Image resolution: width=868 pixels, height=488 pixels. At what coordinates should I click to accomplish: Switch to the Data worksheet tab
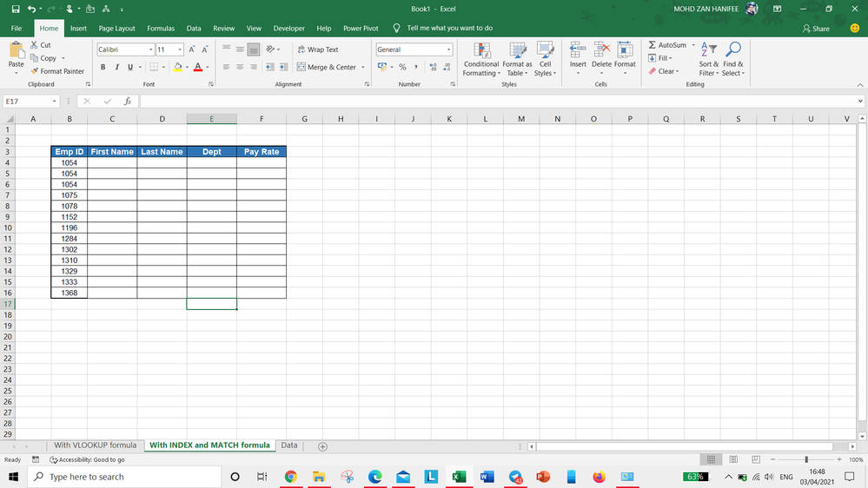(289, 445)
